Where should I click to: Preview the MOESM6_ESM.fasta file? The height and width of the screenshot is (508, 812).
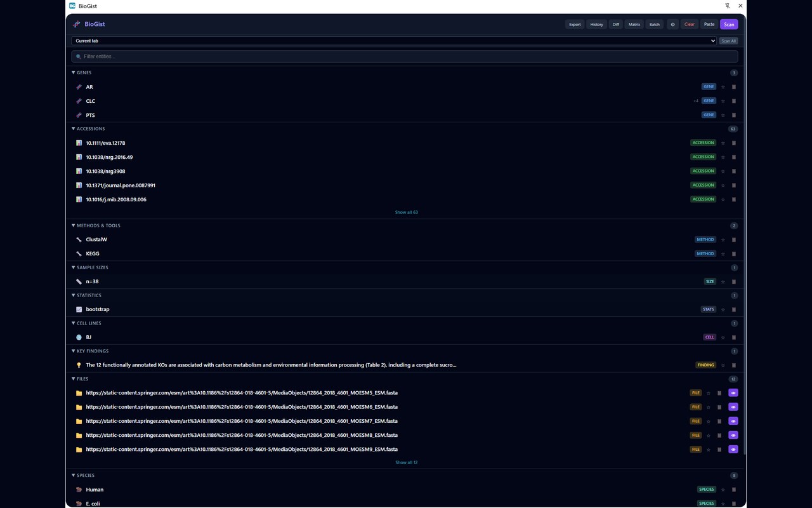733,407
